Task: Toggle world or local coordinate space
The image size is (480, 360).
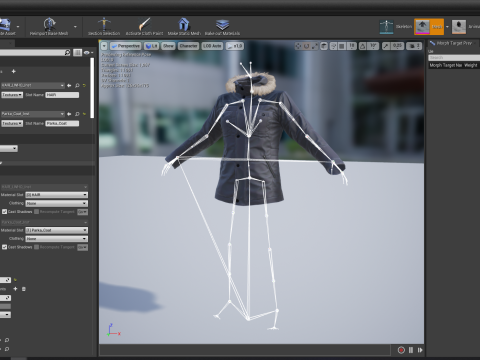Action: click(324, 46)
